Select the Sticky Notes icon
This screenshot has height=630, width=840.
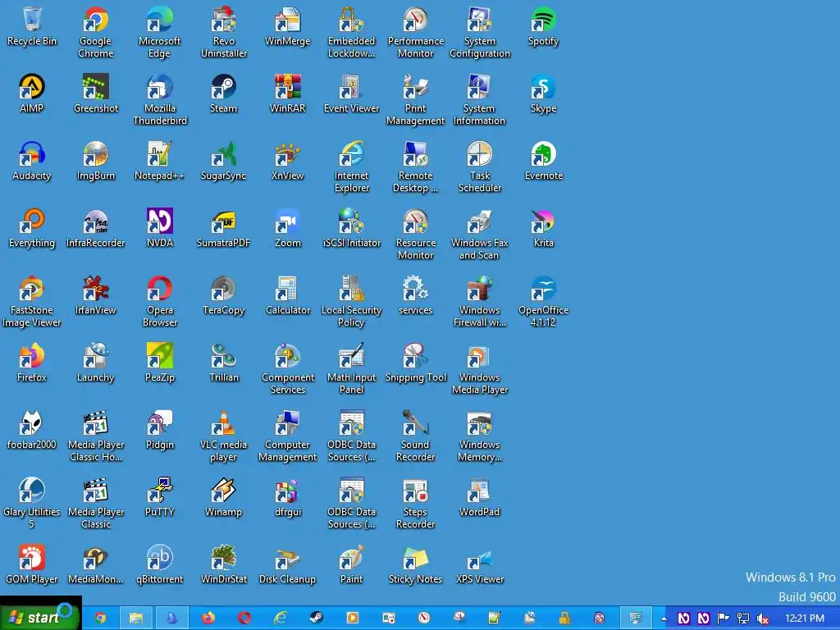[416, 564]
